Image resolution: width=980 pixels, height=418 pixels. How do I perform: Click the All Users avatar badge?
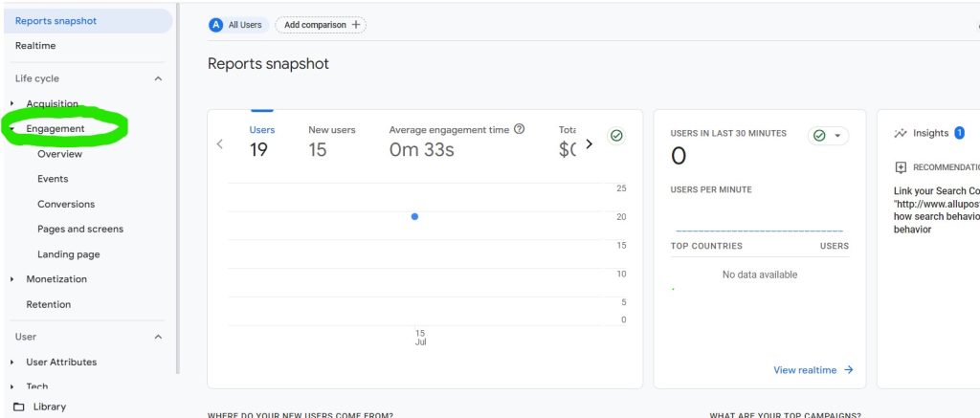pos(216,25)
